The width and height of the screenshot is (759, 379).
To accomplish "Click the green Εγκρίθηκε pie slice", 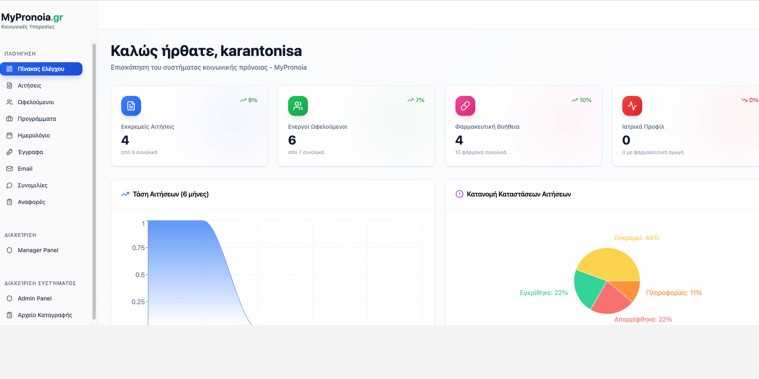I will tap(588, 289).
